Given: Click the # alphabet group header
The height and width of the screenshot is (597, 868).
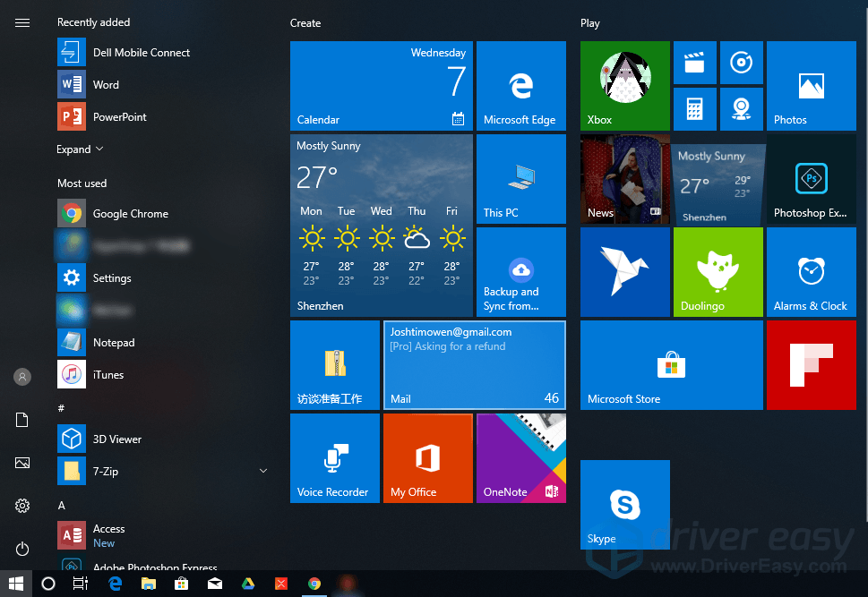Looking at the screenshot, I should coord(61,408).
